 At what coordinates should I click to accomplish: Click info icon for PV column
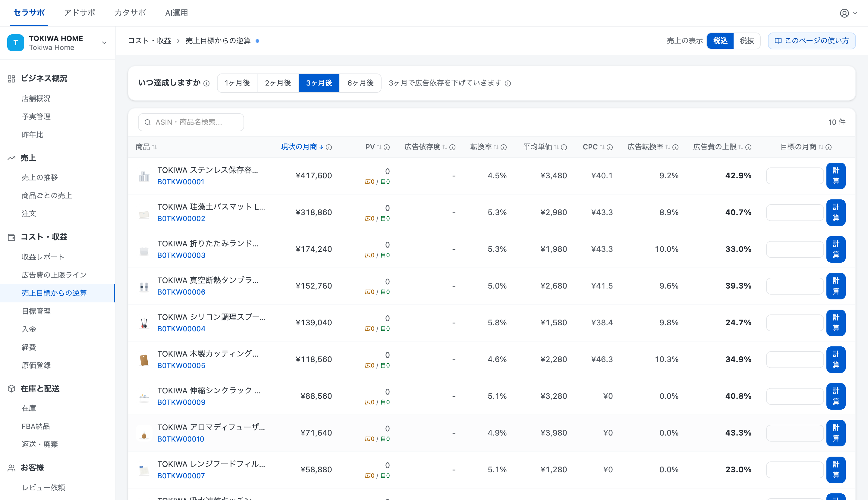pyautogui.click(x=387, y=147)
